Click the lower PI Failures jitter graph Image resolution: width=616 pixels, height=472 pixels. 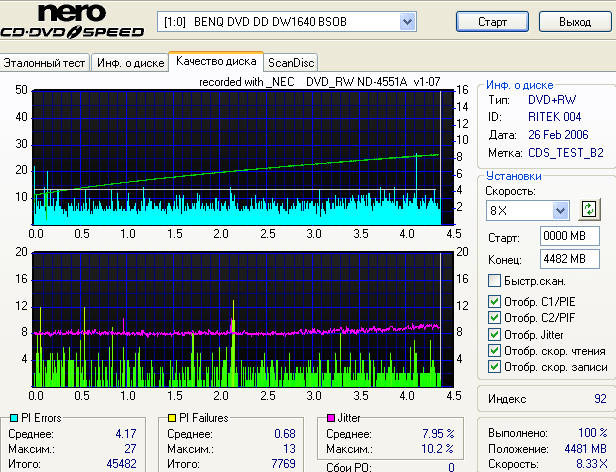pyautogui.click(x=243, y=320)
